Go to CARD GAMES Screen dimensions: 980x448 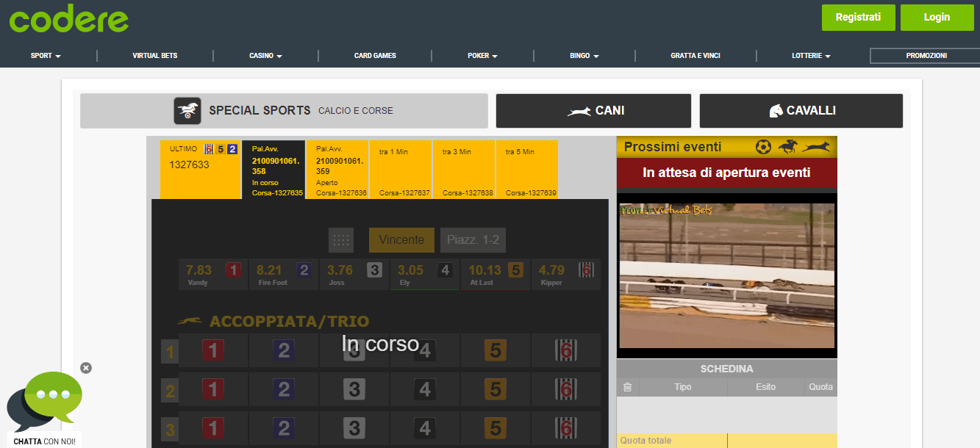(375, 56)
